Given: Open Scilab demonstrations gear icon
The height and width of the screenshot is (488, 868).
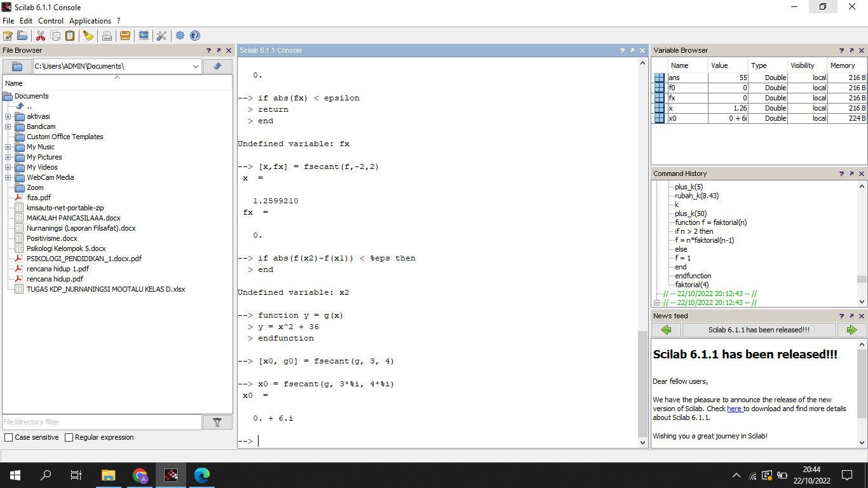Looking at the screenshot, I should (x=180, y=36).
